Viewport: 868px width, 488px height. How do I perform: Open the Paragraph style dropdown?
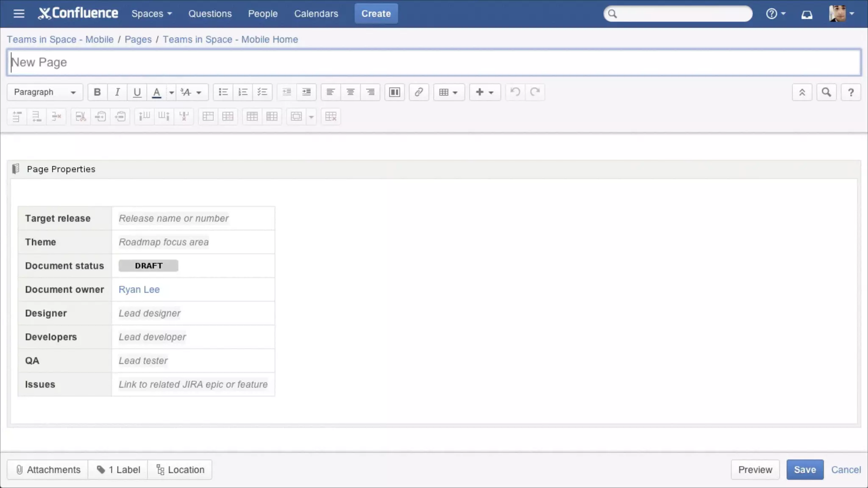(45, 92)
